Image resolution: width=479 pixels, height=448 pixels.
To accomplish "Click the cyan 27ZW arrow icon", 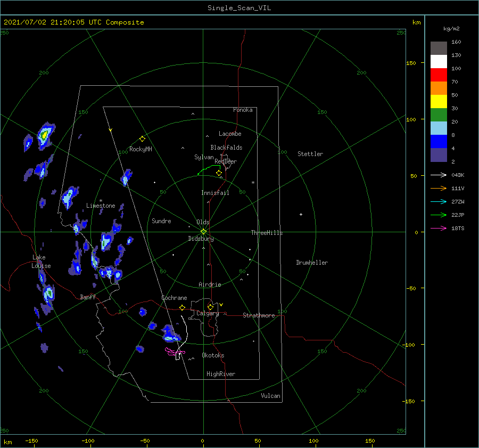I will click(439, 201).
